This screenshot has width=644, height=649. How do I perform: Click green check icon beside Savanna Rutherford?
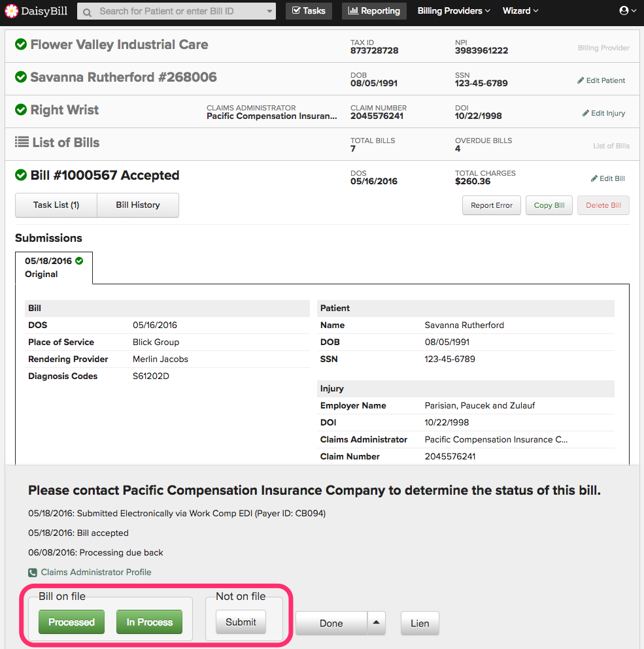coord(21,77)
